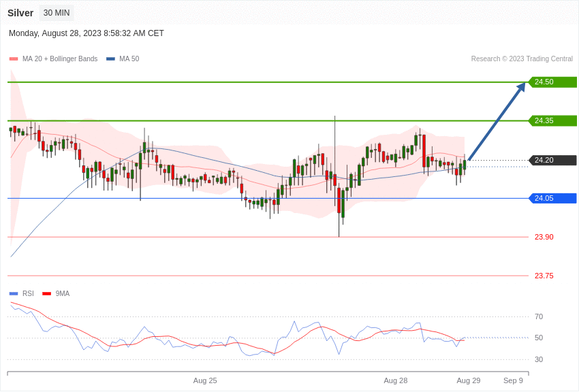Click the Aug 28 date axis label
Screen dimensions: 579x392
tap(396, 380)
